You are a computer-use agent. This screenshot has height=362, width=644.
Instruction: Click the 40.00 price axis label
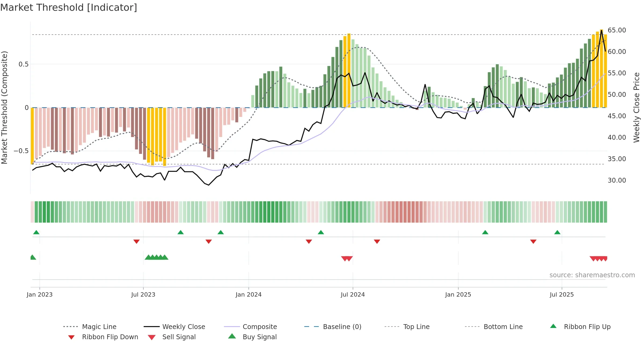tap(617, 137)
